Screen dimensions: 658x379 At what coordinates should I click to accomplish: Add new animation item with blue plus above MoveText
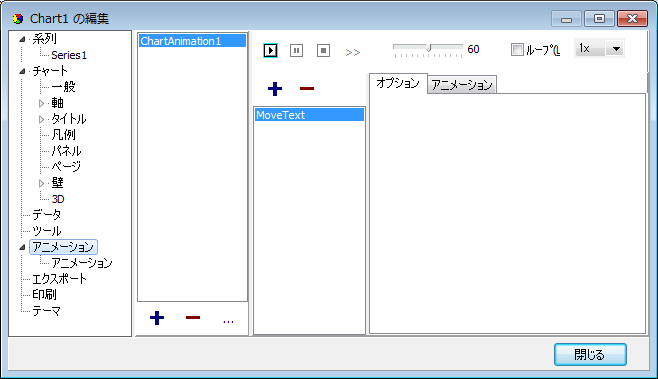pos(275,89)
